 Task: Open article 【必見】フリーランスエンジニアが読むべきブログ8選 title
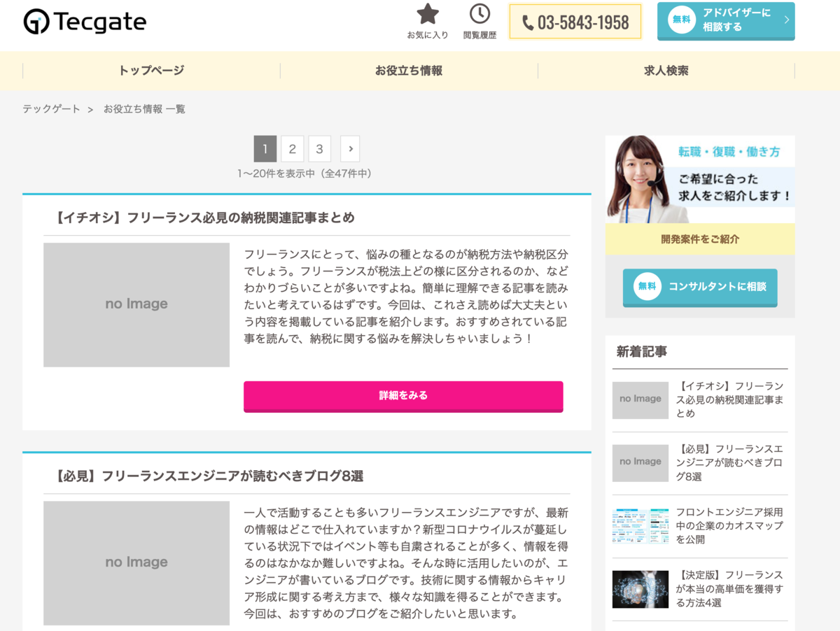click(x=208, y=476)
